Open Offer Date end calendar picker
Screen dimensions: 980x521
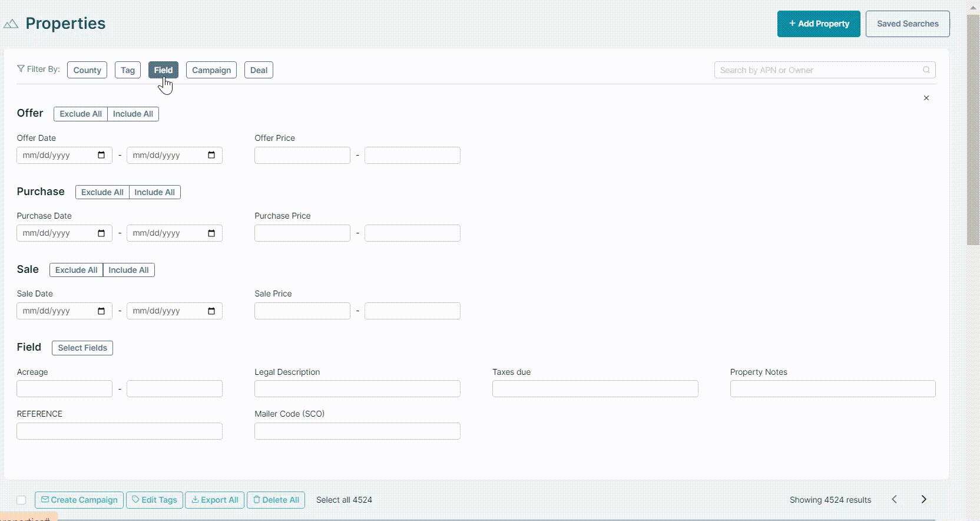coord(211,155)
